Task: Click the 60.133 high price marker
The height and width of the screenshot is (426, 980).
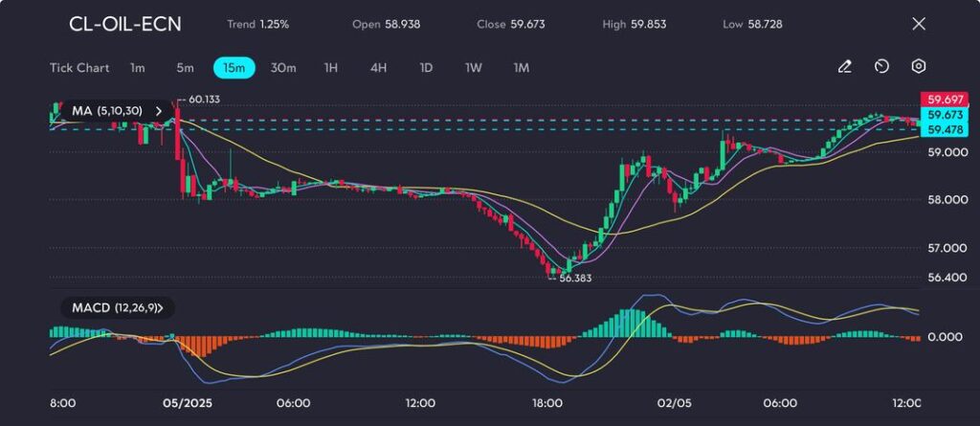Action: [204, 100]
